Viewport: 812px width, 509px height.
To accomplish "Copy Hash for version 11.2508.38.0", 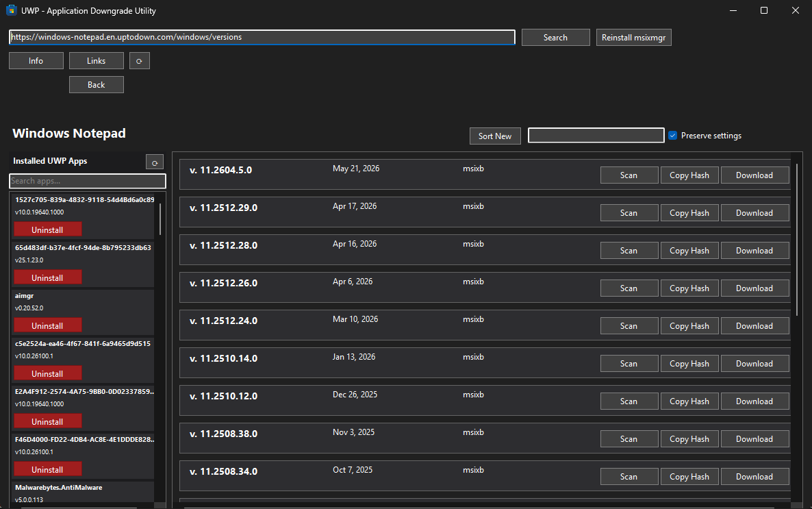I will (x=689, y=439).
